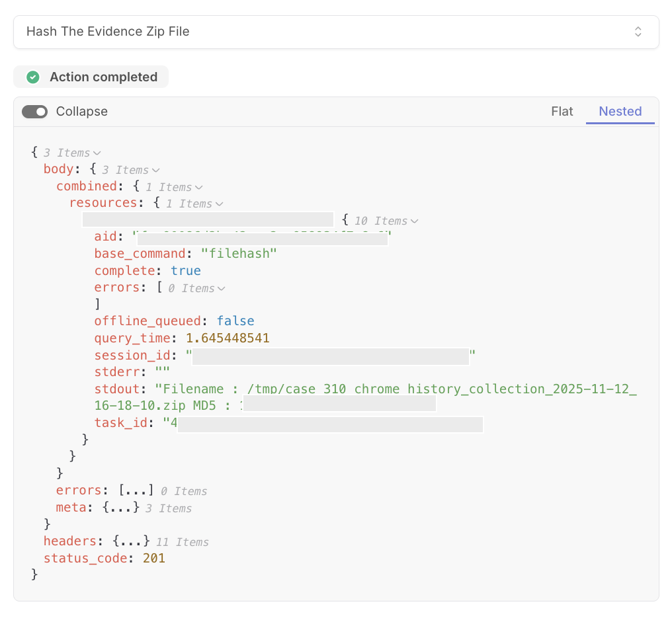
Task: Click the MD5 label in stdout
Action: (204, 405)
